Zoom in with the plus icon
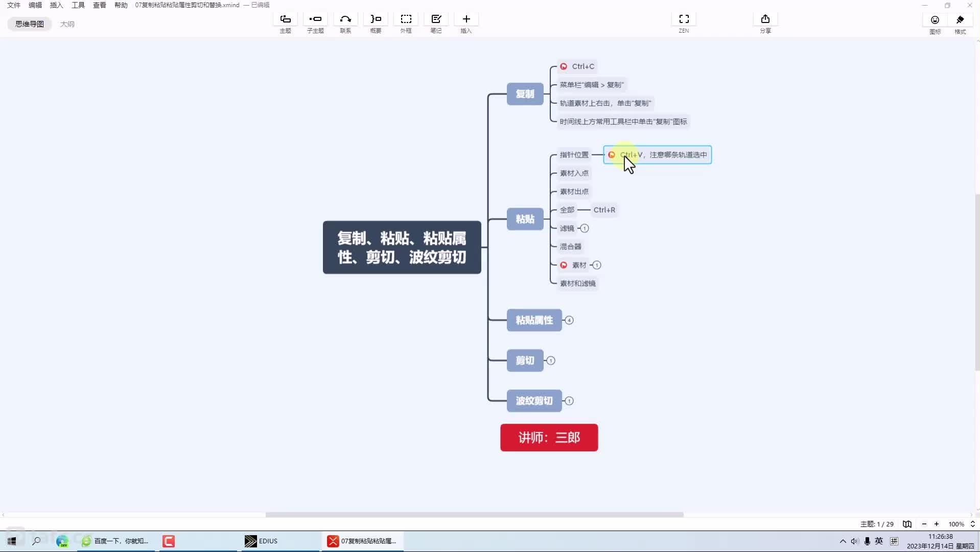This screenshot has width=980, height=552. [936, 524]
